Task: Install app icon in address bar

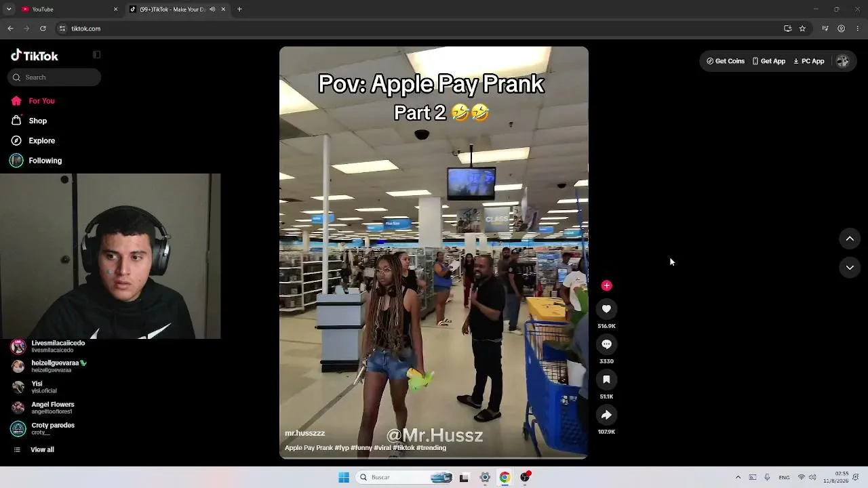Action: [x=787, y=28]
